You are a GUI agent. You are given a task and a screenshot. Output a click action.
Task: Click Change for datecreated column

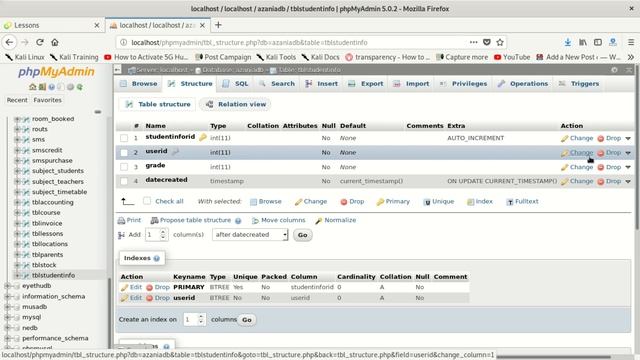pyautogui.click(x=577, y=181)
